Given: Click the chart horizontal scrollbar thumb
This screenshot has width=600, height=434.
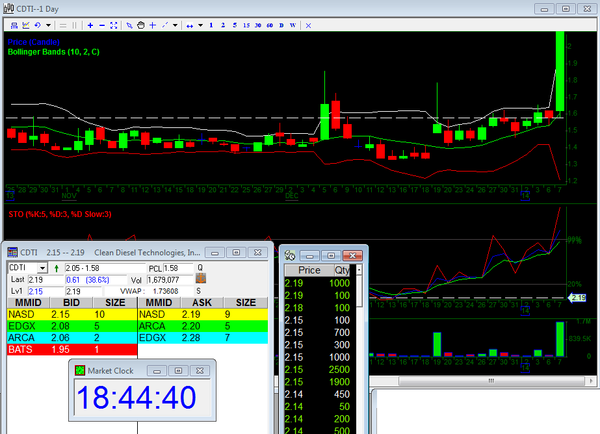Looking at the screenshot, I should click(x=491, y=381).
